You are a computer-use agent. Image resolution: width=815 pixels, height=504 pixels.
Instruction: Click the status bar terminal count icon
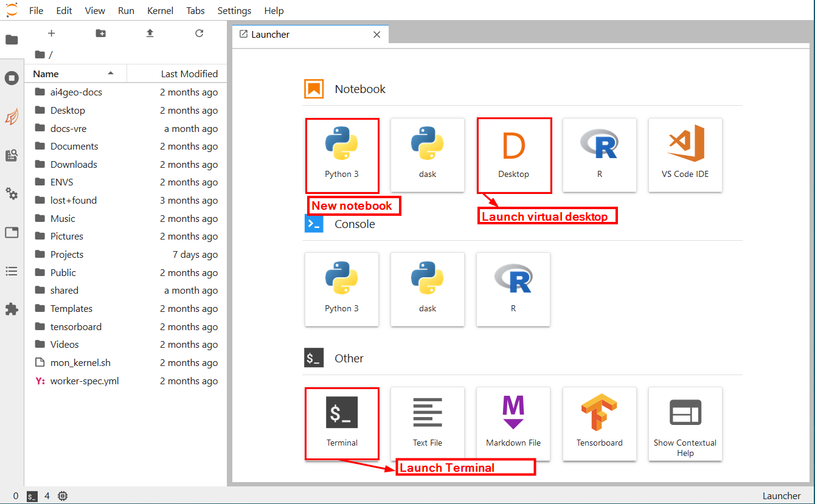coord(33,496)
